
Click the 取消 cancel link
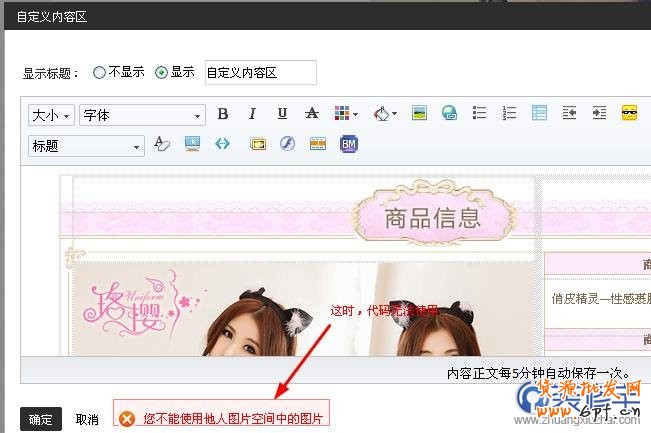(87, 420)
